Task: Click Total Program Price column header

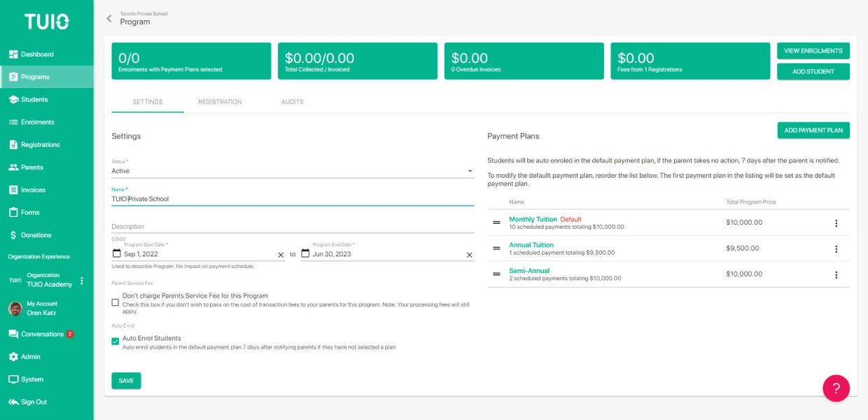Action: click(751, 202)
